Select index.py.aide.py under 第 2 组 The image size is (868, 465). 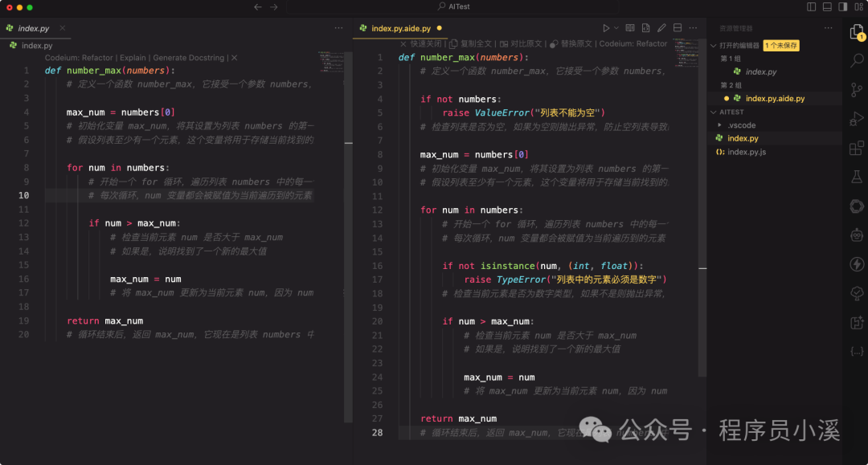tap(775, 99)
